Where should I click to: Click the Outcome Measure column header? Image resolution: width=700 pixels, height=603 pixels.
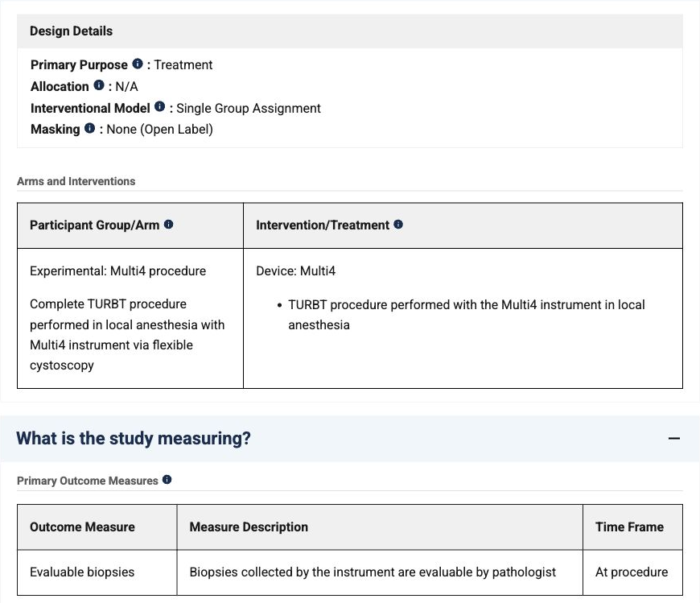coord(82,527)
